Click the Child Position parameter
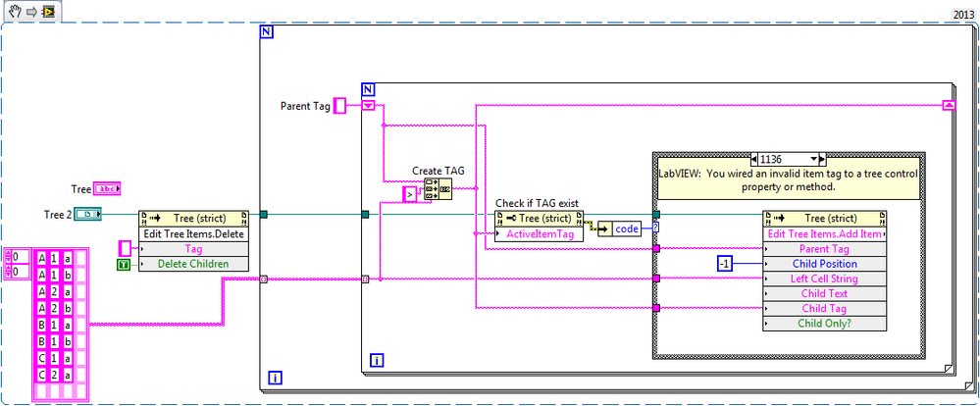 [x=824, y=264]
